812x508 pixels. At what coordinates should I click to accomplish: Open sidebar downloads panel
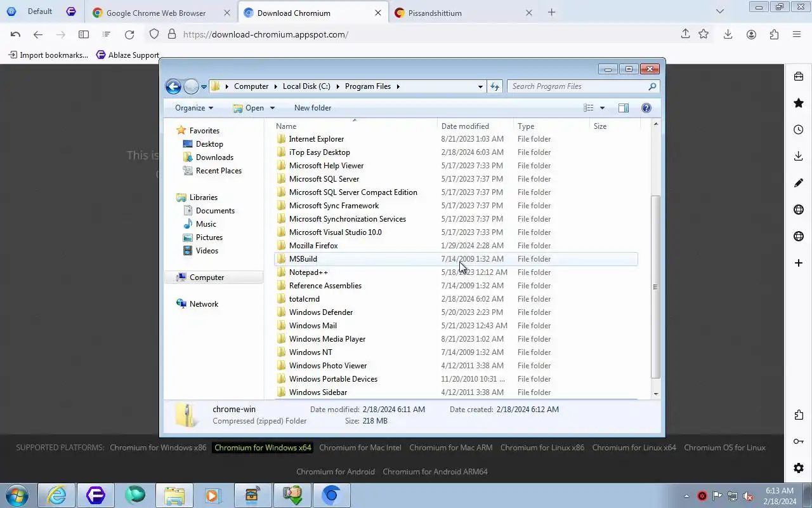click(799, 156)
